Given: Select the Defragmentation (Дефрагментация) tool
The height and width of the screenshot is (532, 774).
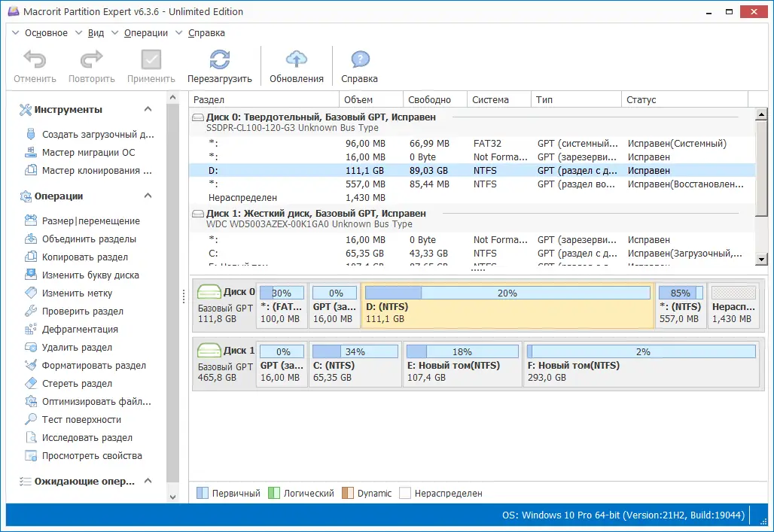Looking at the screenshot, I should coord(80,330).
